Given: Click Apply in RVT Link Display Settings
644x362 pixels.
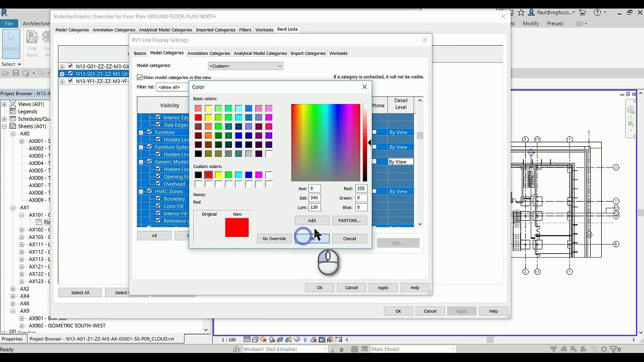Looking at the screenshot, I should pyautogui.click(x=383, y=288).
